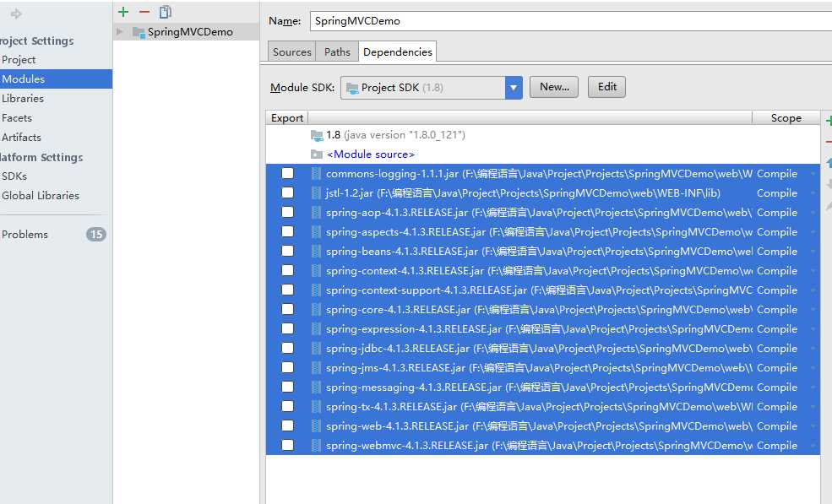Click the jar icon of spring-beans-4.1.3.RELEASE.jar
This screenshot has width=832, height=504.
click(316, 251)
